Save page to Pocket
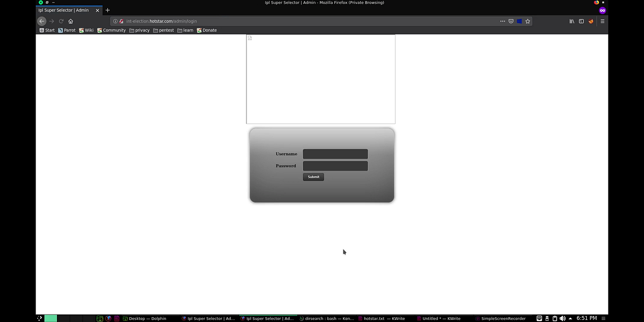 click(511, 21)
